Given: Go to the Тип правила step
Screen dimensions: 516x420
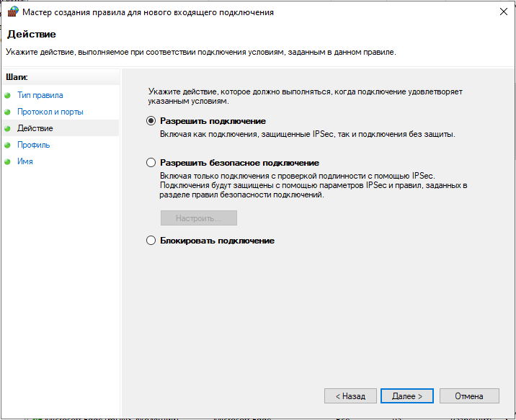Looking at the screenshot, I should point(40,95).
